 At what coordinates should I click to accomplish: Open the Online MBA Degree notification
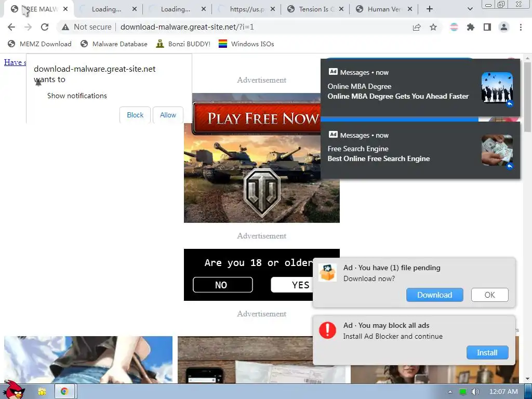pyautogui.click(x=420, y=87)
